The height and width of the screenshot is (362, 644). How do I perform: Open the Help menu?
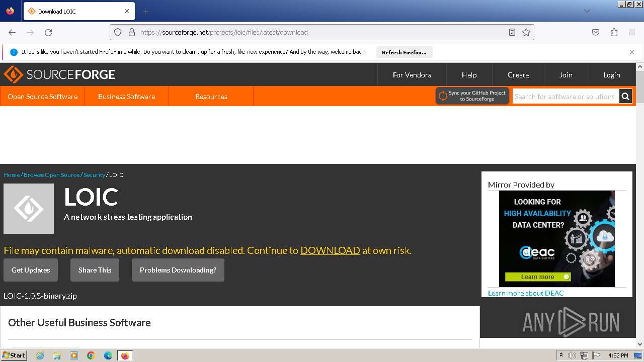click(x=469, y=75)
